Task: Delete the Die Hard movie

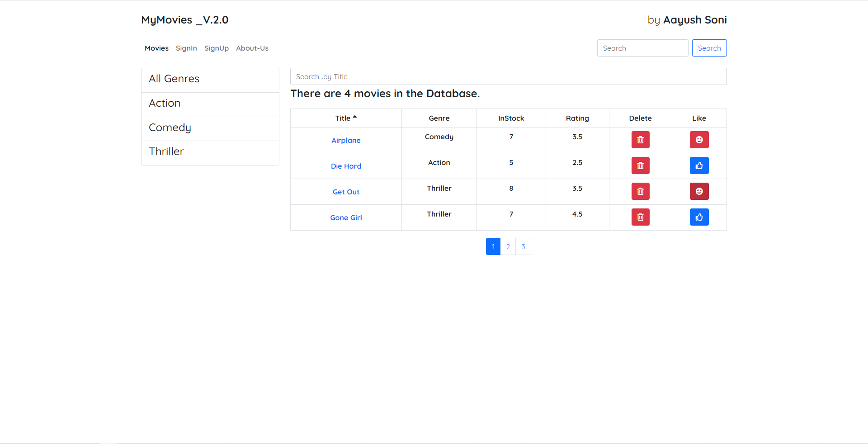Action: (x=640, y=166)
